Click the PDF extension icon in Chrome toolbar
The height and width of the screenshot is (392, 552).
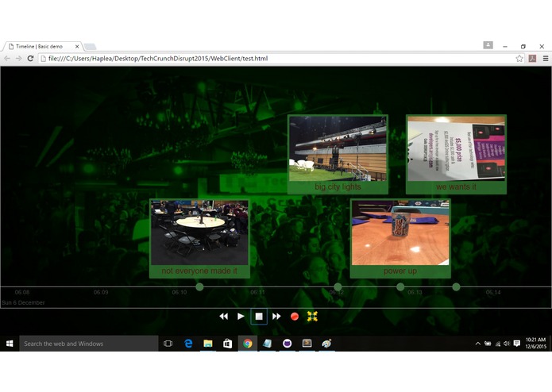pyautogui.click(x=532, y=59)
